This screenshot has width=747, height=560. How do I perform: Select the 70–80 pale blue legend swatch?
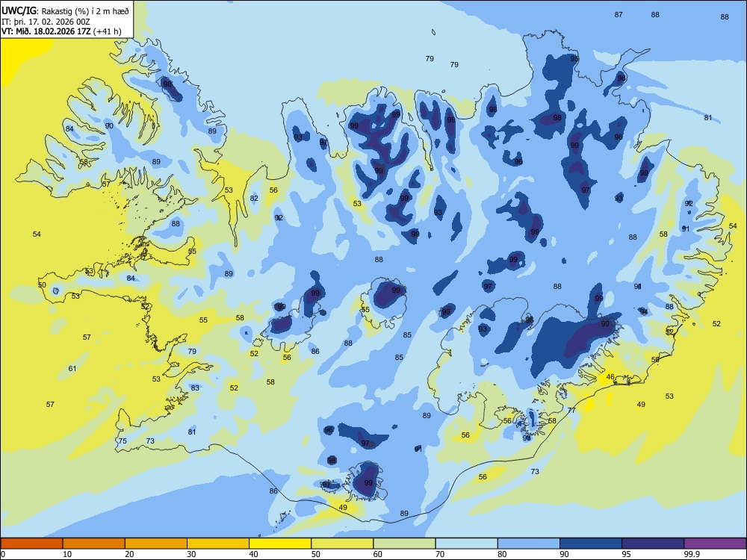coord(466,544)
